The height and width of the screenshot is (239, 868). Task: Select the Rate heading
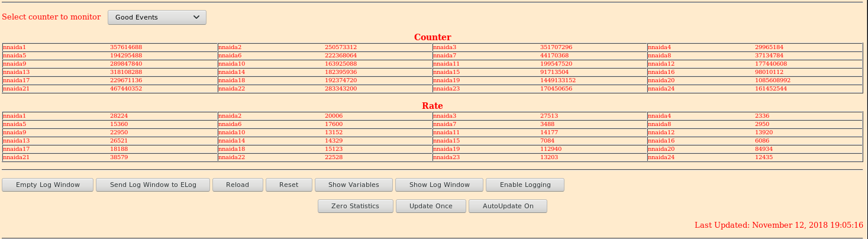point(433,106)
